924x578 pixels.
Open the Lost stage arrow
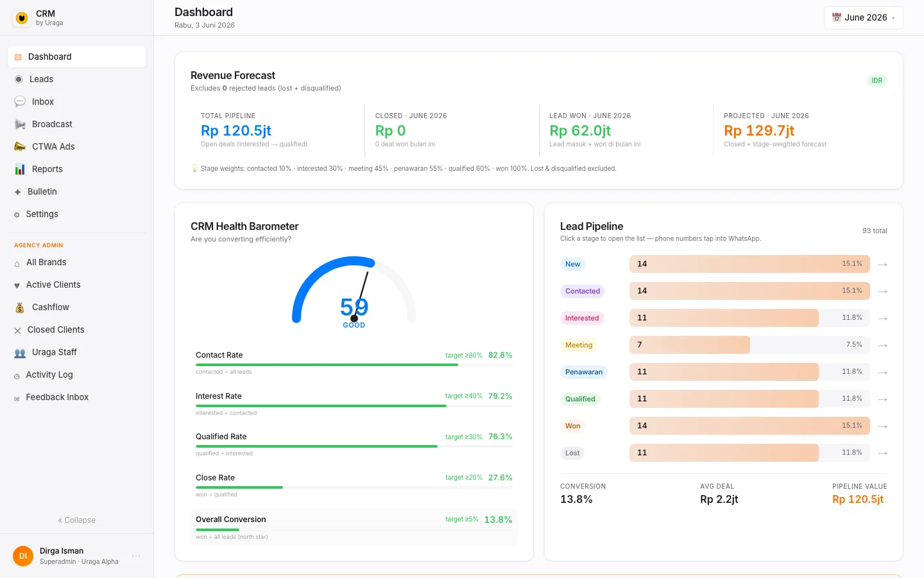tap(882, 453)
